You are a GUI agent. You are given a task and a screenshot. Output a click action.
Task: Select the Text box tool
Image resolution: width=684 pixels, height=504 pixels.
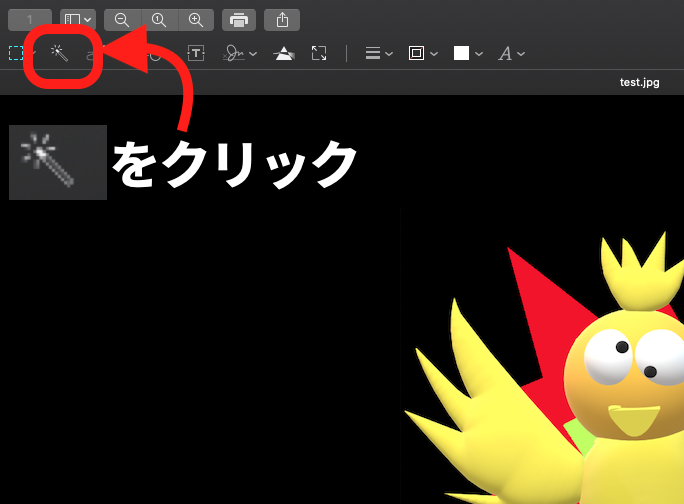pos(196,53)
